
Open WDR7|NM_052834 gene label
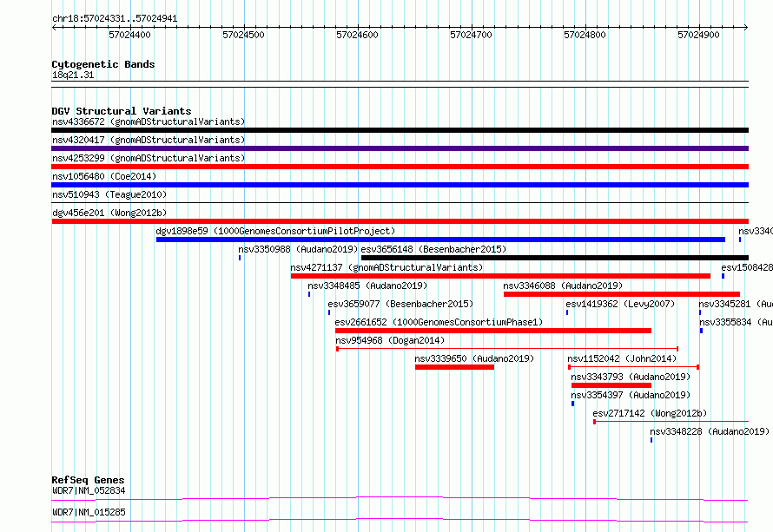89,490
